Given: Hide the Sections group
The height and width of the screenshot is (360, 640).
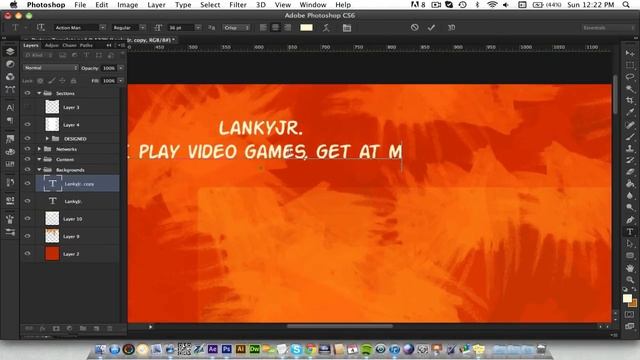Looking at the screenshot, I should pos(27,93).
